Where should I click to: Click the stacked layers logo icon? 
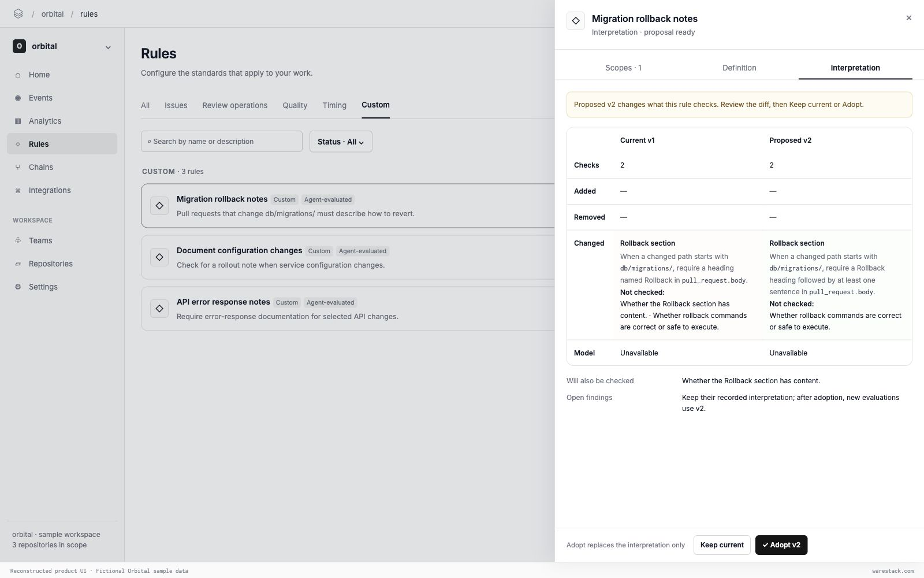pos(18,14)
